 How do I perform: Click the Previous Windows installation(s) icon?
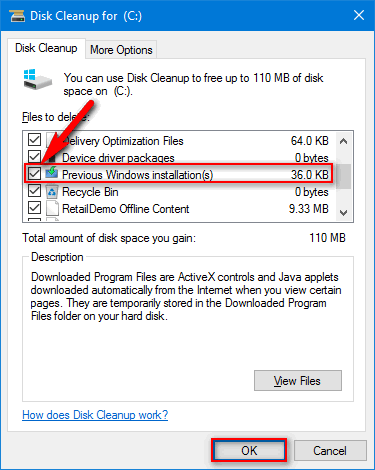pos(52,173)
